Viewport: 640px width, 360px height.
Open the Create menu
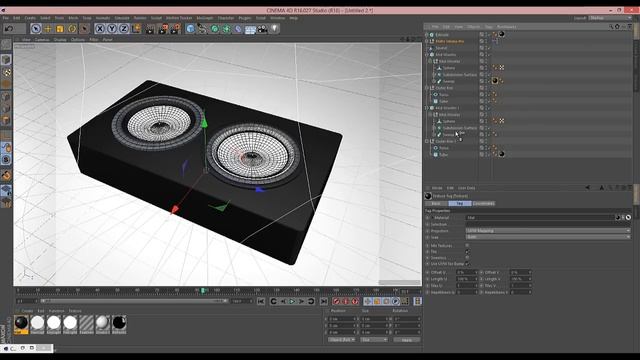tap(30, 18)
